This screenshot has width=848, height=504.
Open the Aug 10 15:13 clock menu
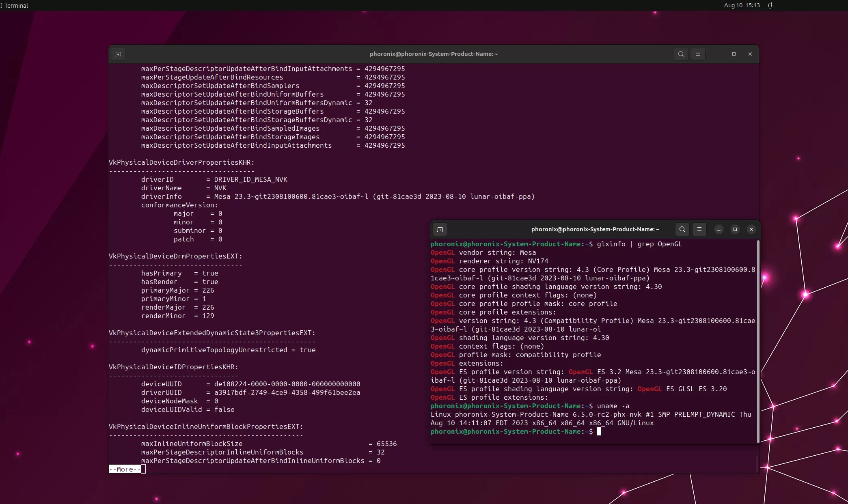pos(742,5)
